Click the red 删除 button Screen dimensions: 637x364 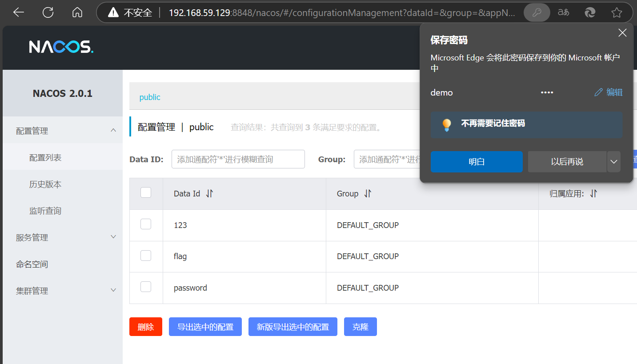[x=146, y=327]
